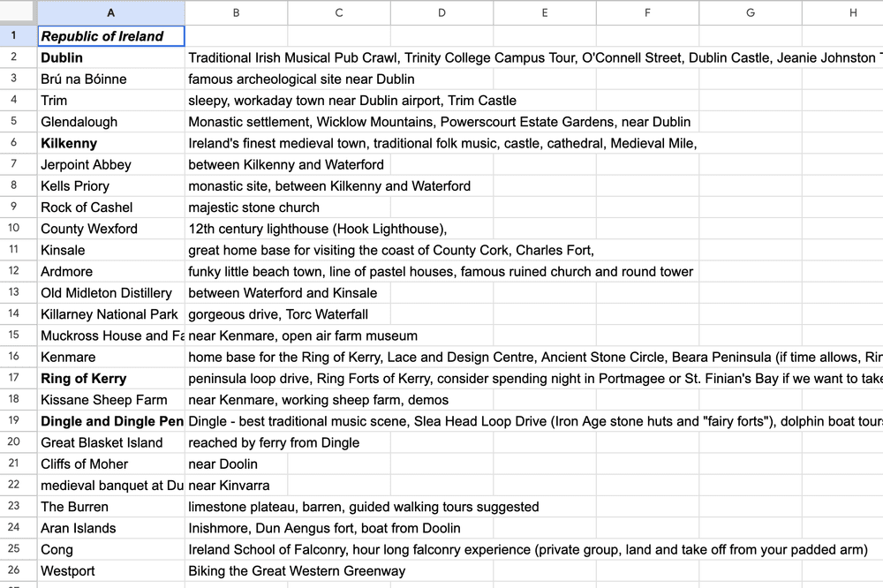
Task: Select the 'medieval banquet at Du' cell
Action: point(111,486)
